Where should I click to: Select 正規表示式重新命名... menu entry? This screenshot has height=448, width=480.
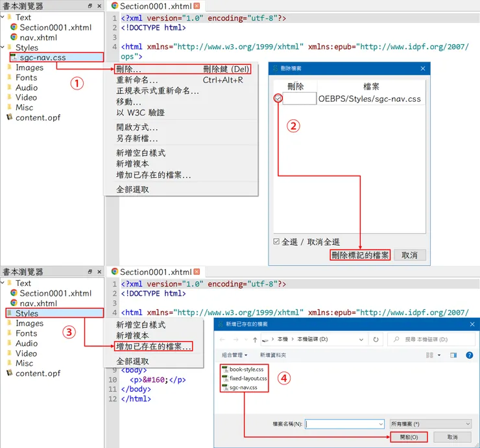click(x=180, y=91)
